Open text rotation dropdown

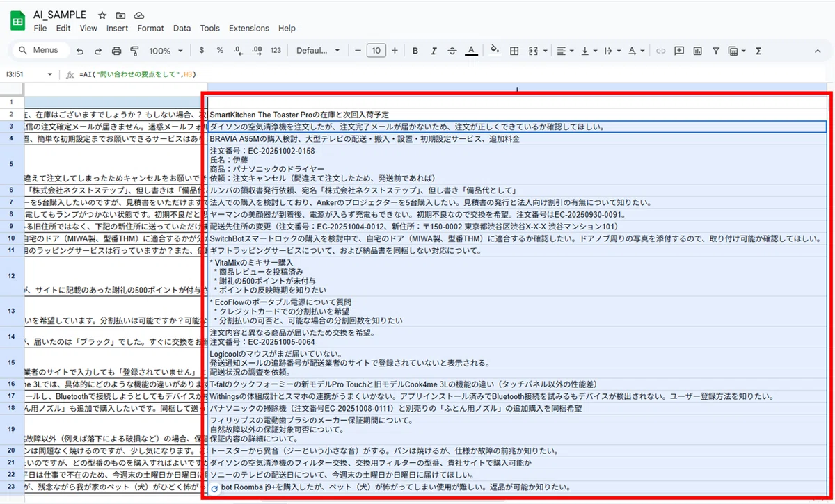coord(635,51)
